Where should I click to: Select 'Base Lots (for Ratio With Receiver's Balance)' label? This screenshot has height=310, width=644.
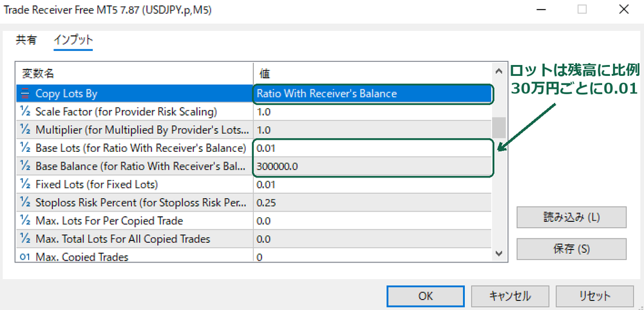[141, 148]
